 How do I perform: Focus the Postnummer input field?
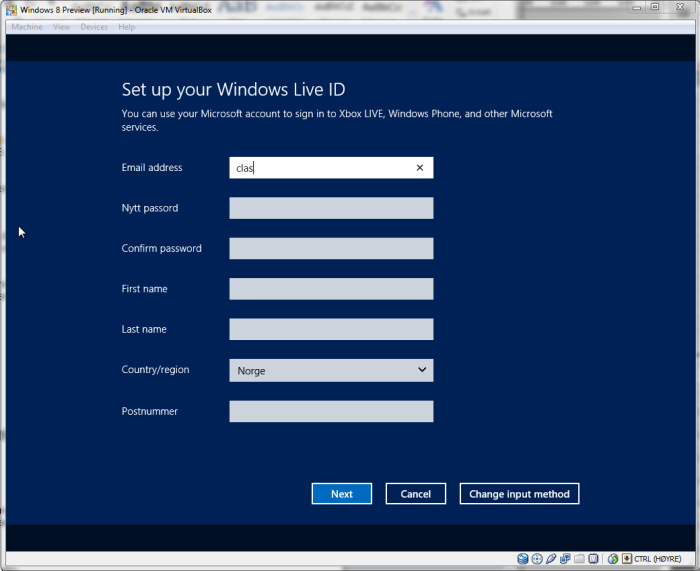pyautogui.click(x=331, y=411)
